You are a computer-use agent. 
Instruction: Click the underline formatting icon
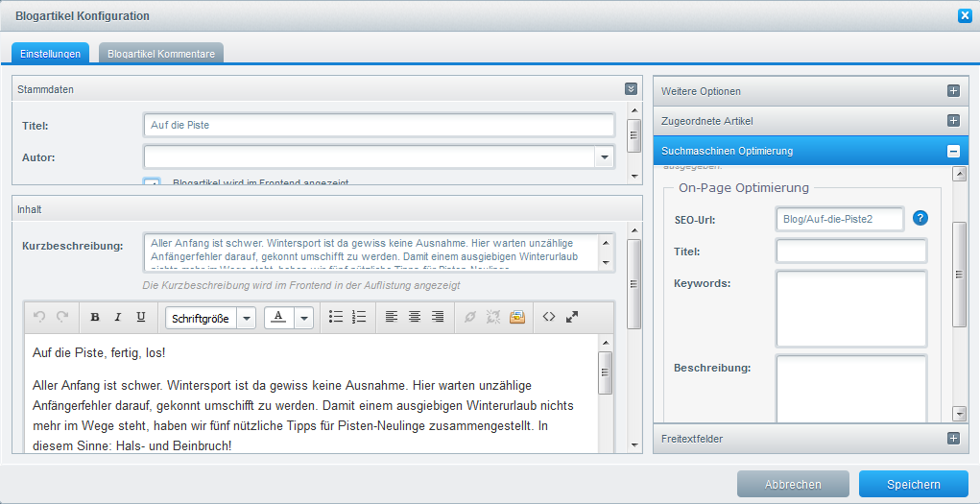coord(141,317)
